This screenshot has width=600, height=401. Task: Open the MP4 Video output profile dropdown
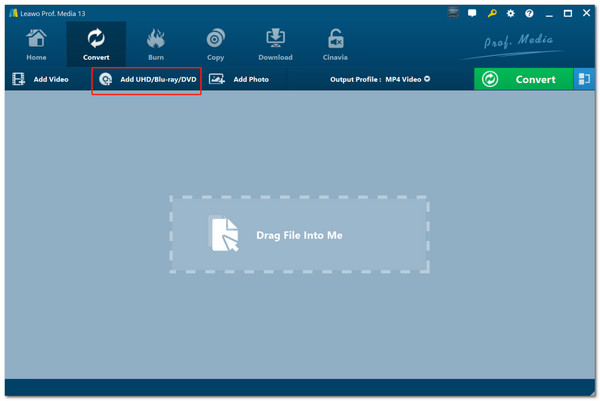point(408,79)
